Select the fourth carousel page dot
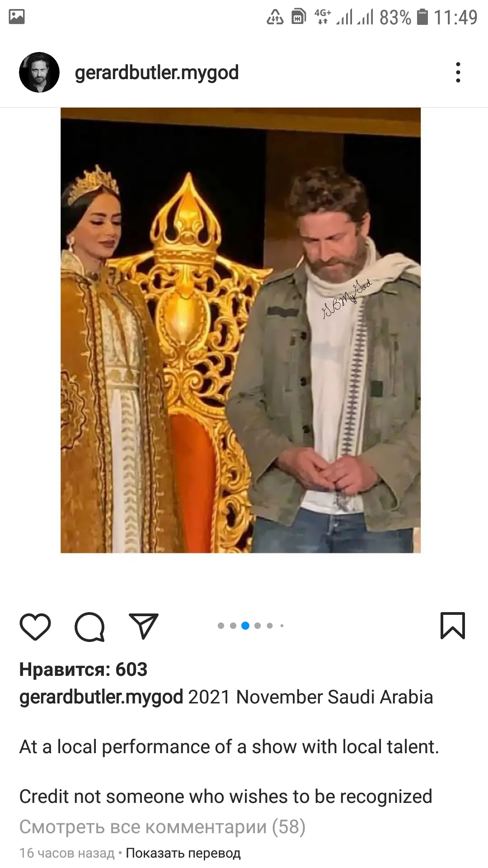The width and height of the screenshot is (488, 868). [x=258, y=626]
